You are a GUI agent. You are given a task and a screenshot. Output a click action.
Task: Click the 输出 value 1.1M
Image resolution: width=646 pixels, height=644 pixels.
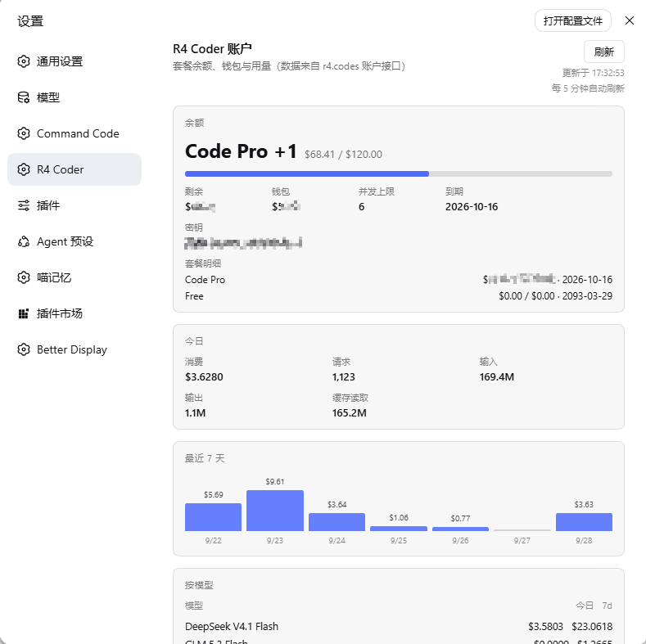pos(195,412)
